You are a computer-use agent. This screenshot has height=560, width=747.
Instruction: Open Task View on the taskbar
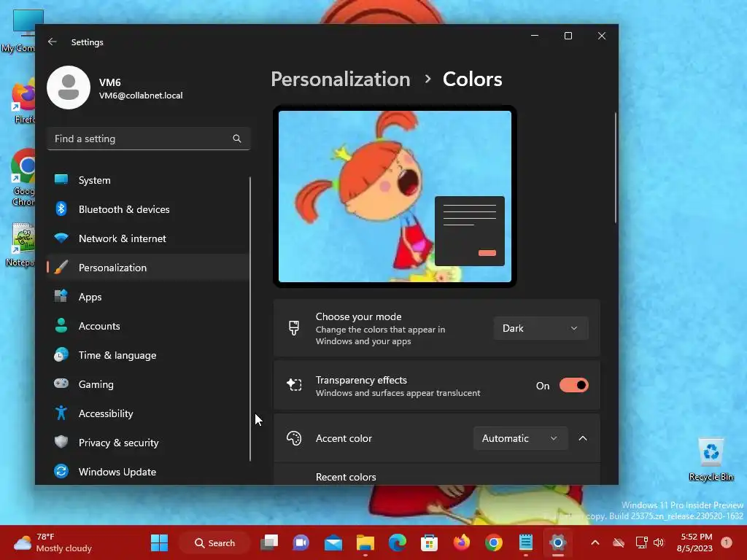(269, 542)
